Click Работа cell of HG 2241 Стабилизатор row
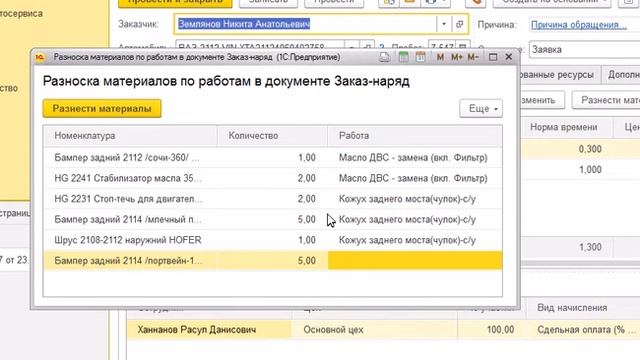This screenshot has width=640, height=360. pos(415,178)
